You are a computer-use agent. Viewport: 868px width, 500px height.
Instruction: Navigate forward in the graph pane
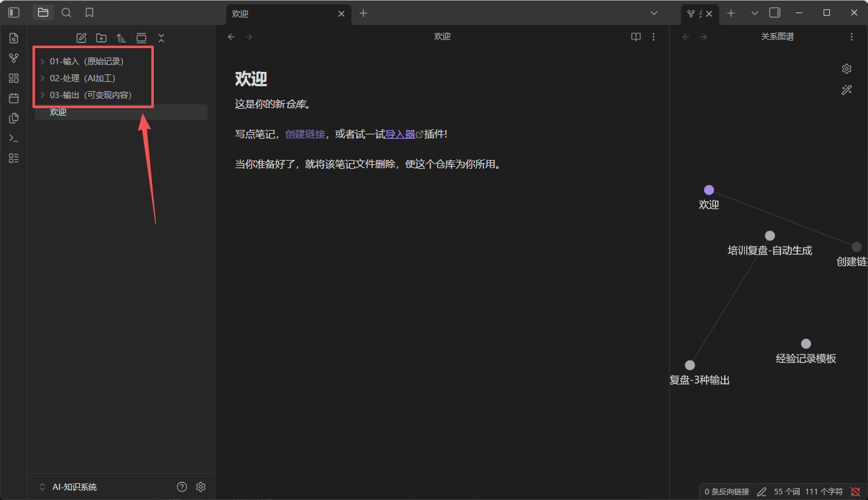[704, 37]
